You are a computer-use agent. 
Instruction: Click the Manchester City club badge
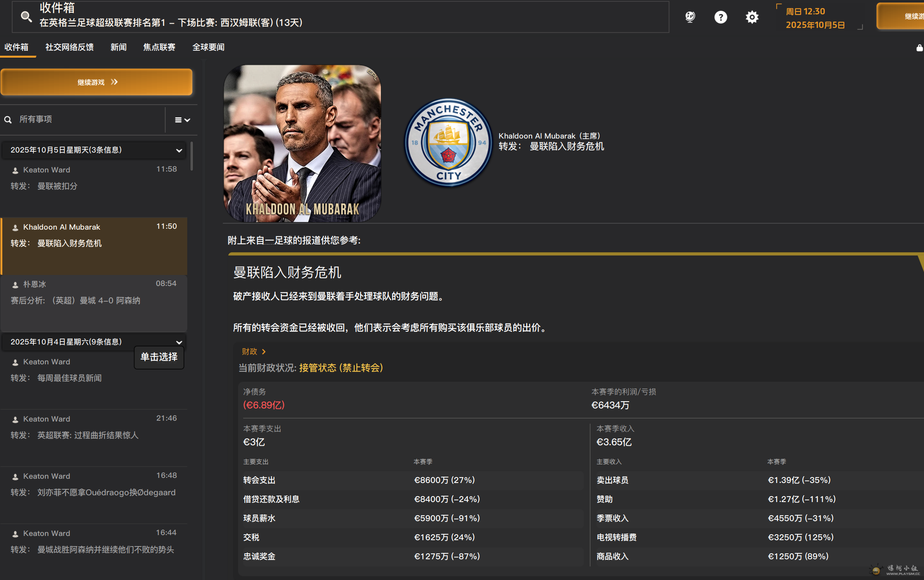tap(448, 143)
